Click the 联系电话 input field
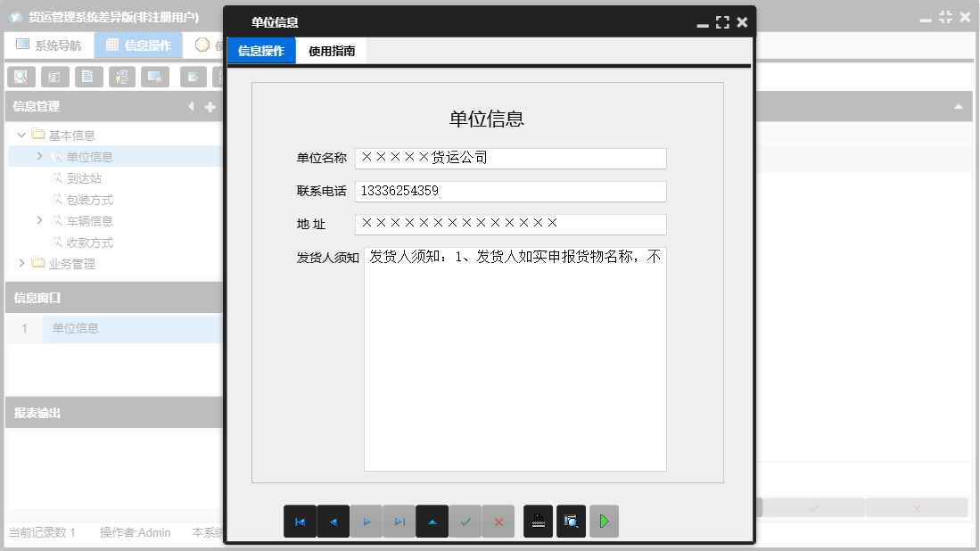The height and width of the screenshot is (551, 980). (x=510, y=191)
